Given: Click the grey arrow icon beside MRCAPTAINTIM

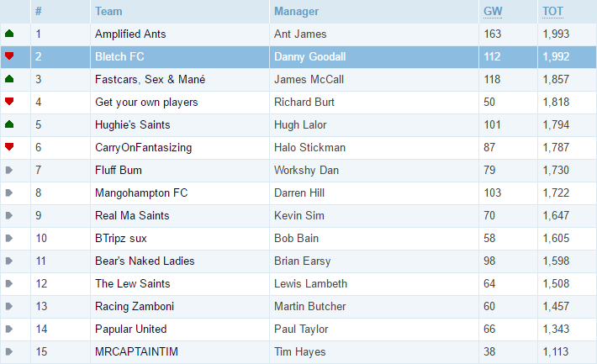Looking at the screenshot, I should [x=9, y=352].
